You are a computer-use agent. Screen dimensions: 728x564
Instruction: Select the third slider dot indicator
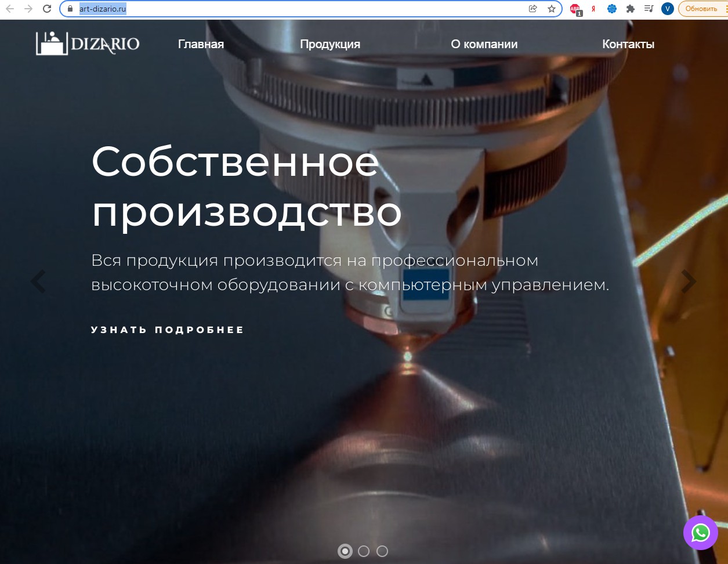382,551
